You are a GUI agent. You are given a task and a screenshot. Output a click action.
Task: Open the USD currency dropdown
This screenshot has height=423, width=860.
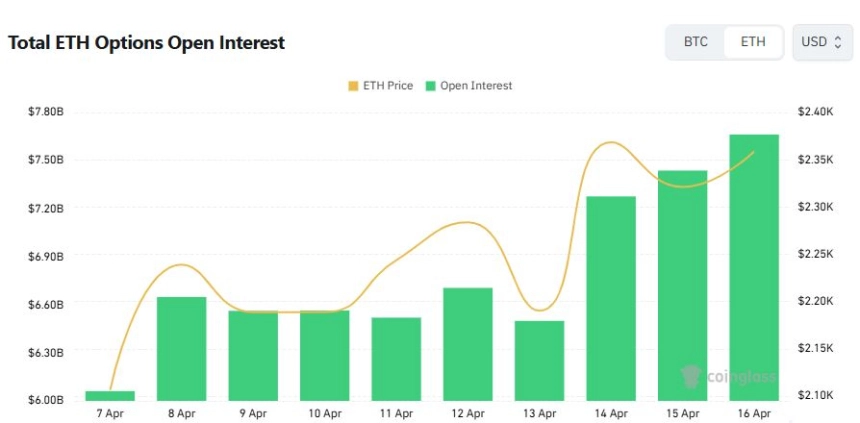point(822,42)
